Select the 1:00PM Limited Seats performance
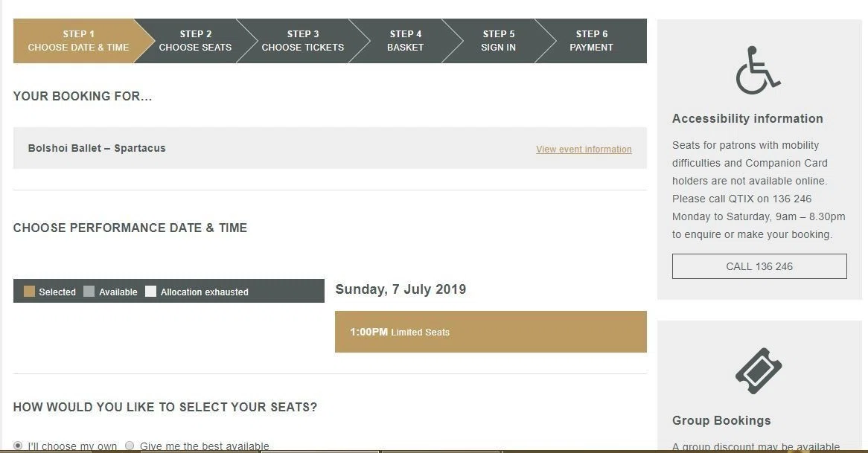The height and width of the screenshot is (453, 868). (x=491, y=332)
